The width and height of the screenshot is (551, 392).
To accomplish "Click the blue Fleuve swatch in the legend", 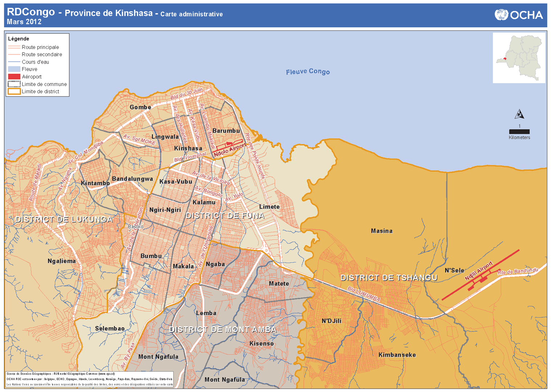I will (x=14, y=69).
